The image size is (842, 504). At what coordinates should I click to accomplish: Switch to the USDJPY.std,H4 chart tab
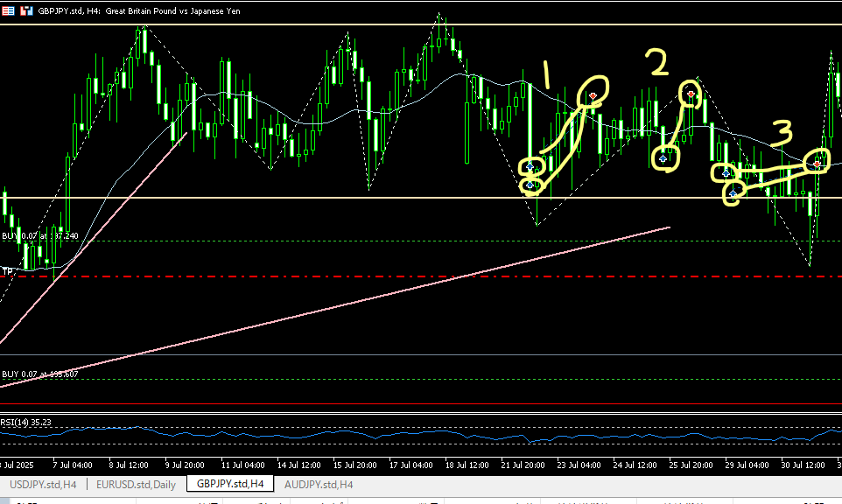(43, 484)
